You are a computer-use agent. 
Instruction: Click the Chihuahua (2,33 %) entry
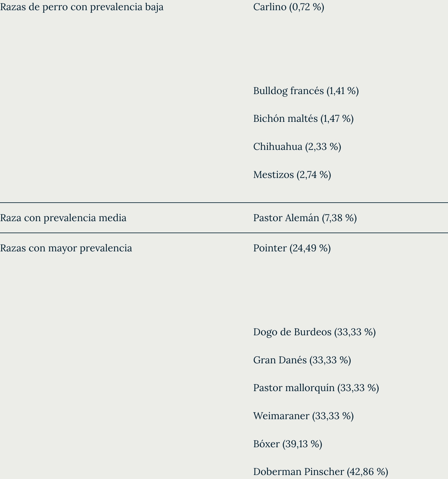pyautogui.click(x=297, y=147)
